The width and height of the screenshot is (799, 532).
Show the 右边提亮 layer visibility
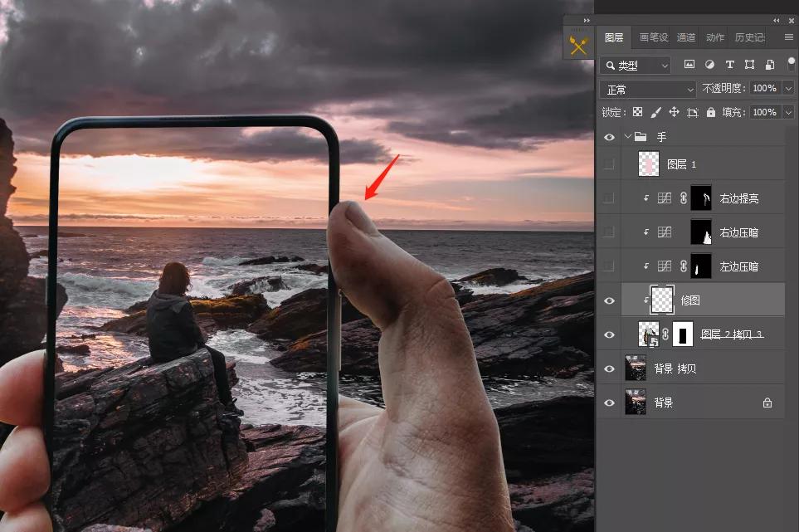pos(609,198)
